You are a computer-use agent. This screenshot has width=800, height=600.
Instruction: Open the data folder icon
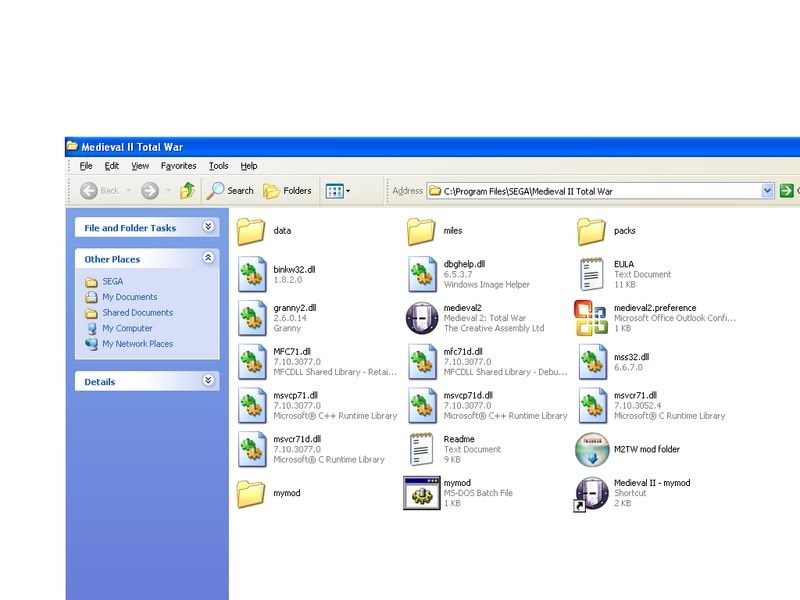click(251, 231)
